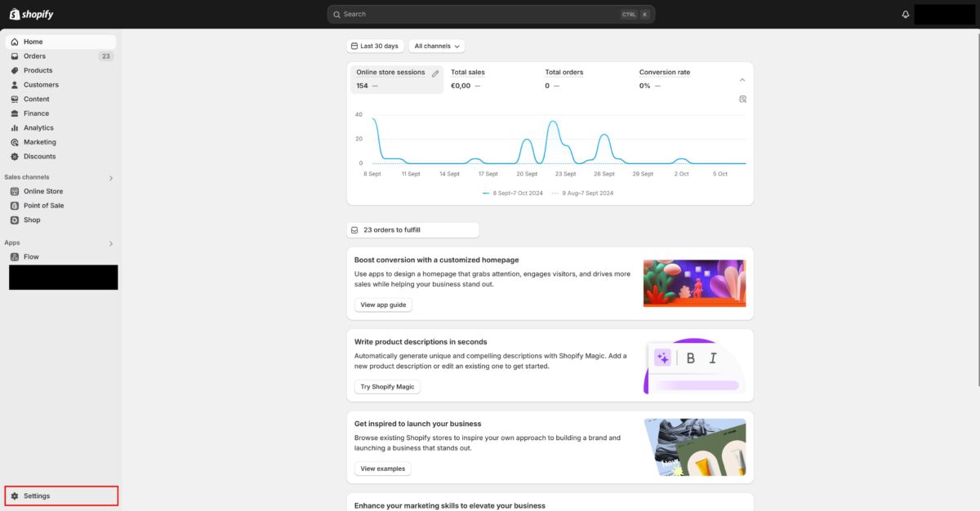
Task: Click the Flow app icon
Action: click(x=15, y=257)
